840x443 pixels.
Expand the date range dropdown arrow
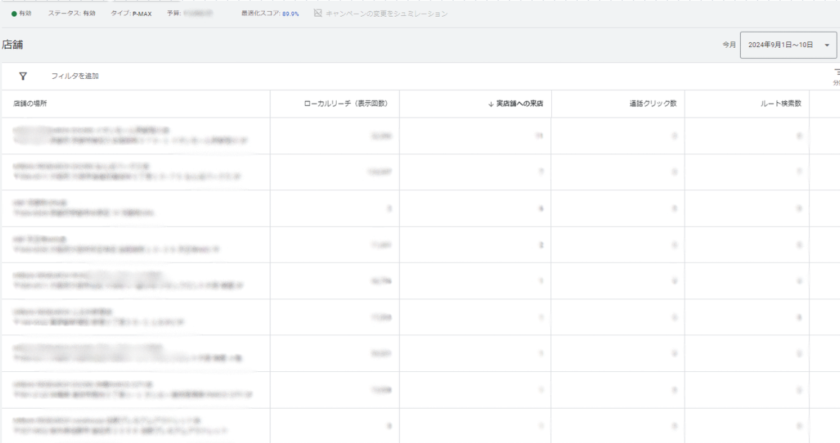[x=828, y=46]
